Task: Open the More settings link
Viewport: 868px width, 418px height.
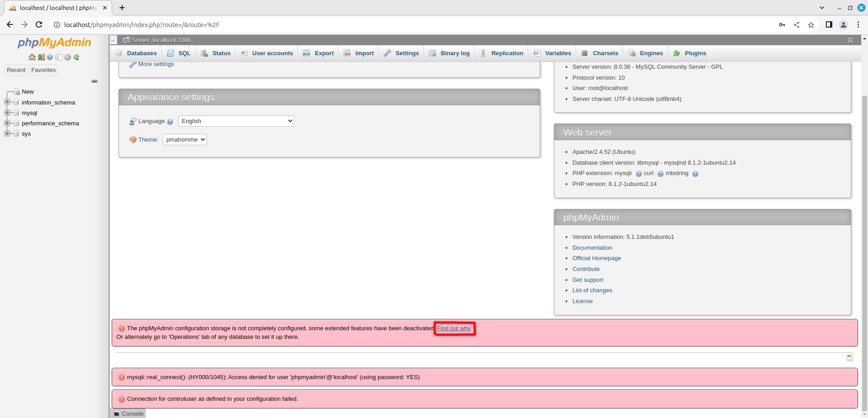Action: (156, 64)
